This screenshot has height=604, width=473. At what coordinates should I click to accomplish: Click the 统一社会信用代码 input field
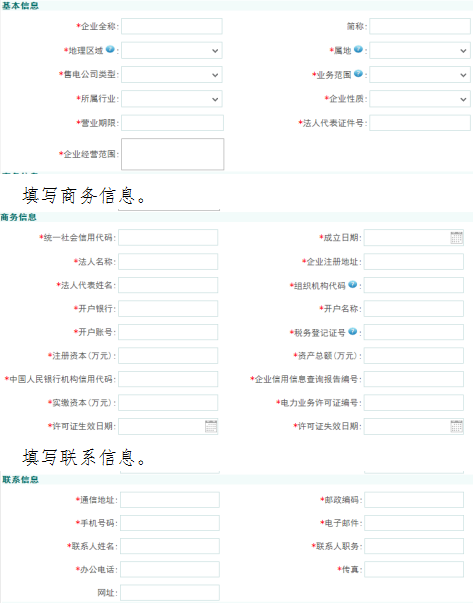tap(168, 238)
